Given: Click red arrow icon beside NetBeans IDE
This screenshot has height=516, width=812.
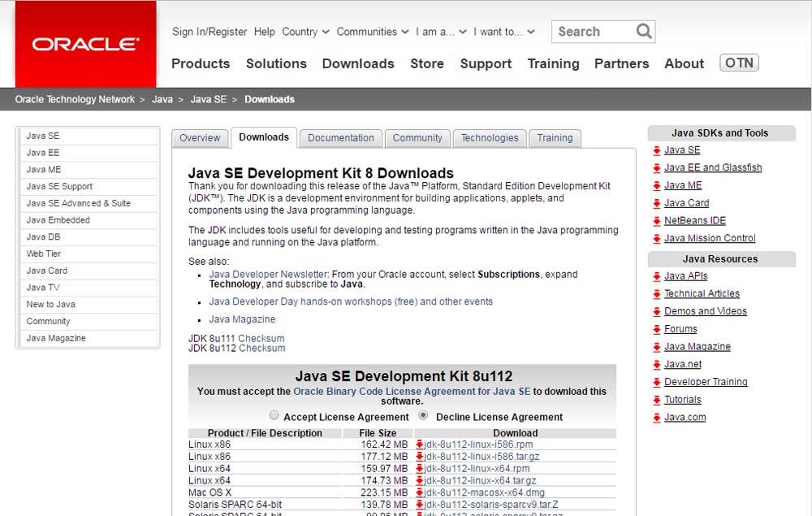Looking at the screenshot, I should pos(656,221).
